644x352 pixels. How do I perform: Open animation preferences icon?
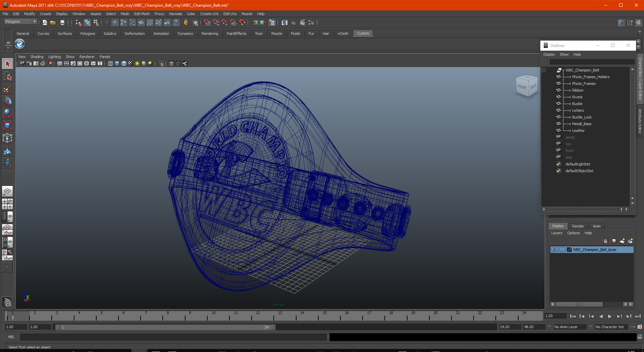[640, 327]
